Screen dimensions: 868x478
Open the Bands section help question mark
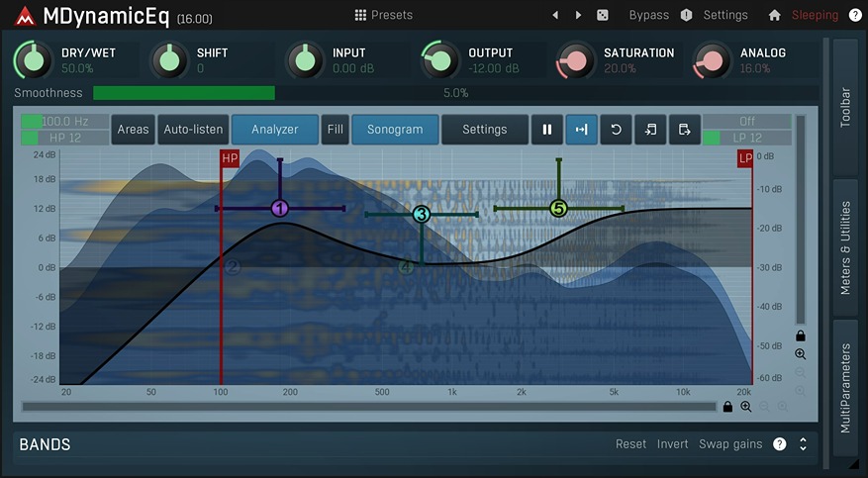(x=780, y=444)
